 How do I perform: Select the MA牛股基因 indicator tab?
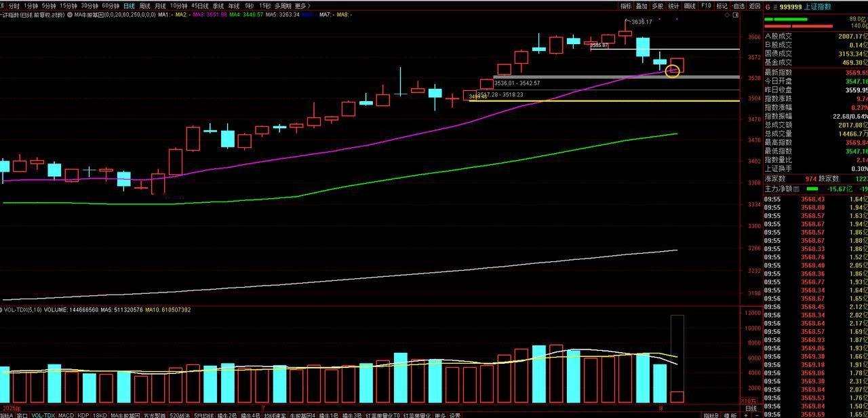(125, 415)
